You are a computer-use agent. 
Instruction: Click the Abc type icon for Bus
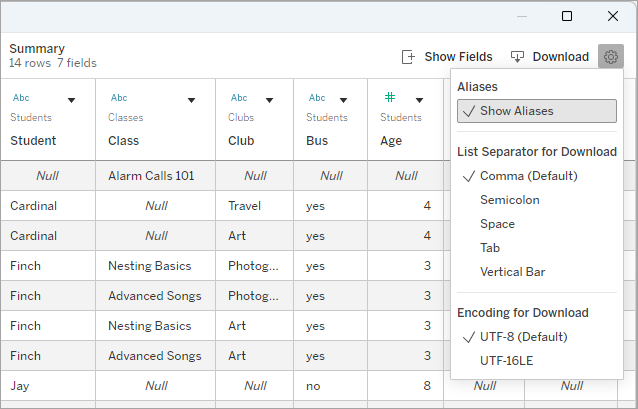tap(317, 98)
